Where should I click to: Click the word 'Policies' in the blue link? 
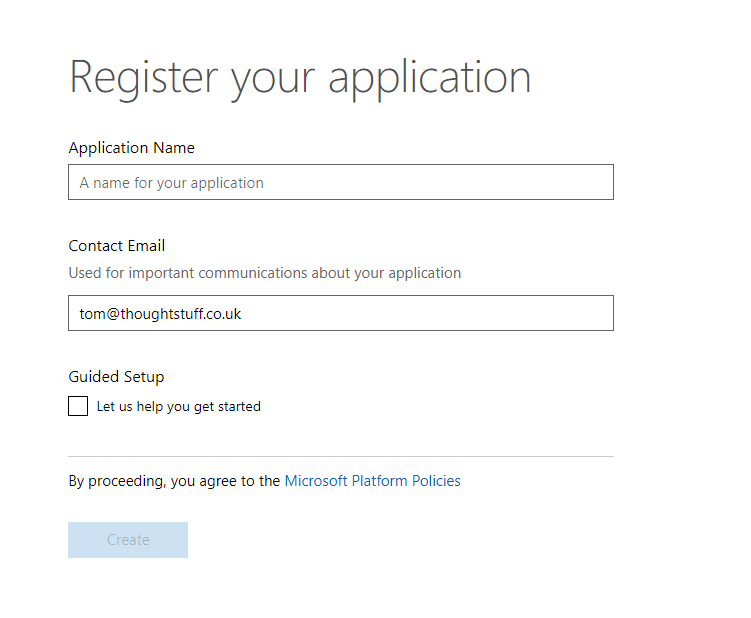coord(435,481)
